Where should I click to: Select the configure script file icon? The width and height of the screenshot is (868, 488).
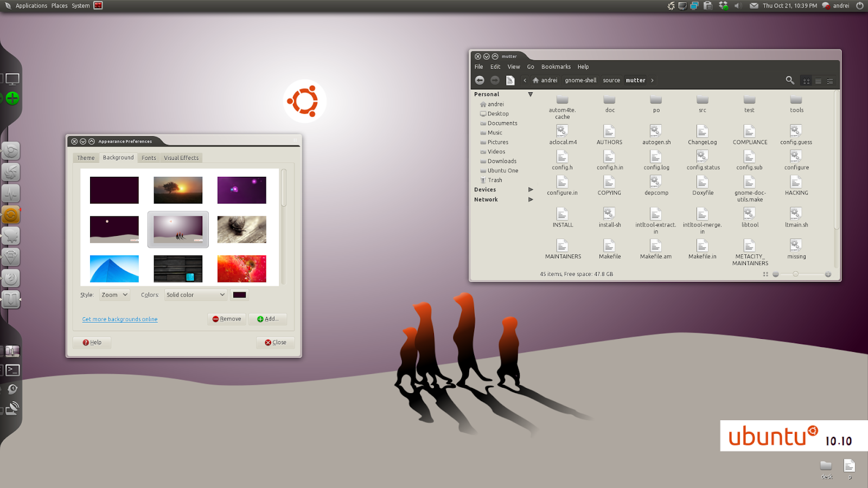(x=796, y=157)
